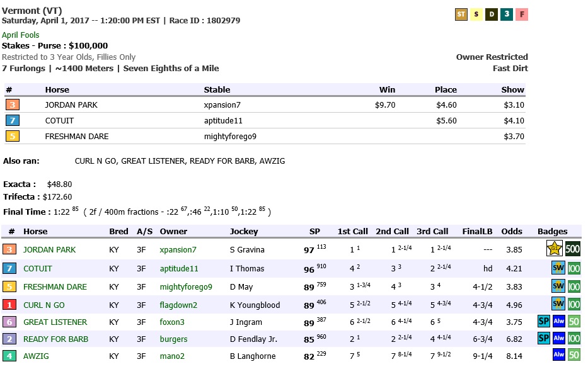The width and height of the screenshot is (588, 374).
Task: Open owner aptitude11 link in results
Action: pyautogui.click(x=179, y=268)
